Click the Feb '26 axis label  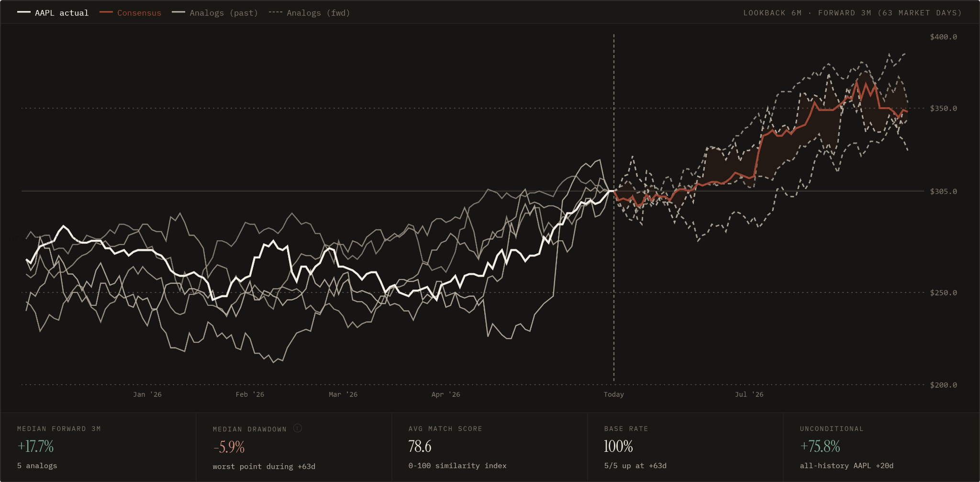click(250, 394)
